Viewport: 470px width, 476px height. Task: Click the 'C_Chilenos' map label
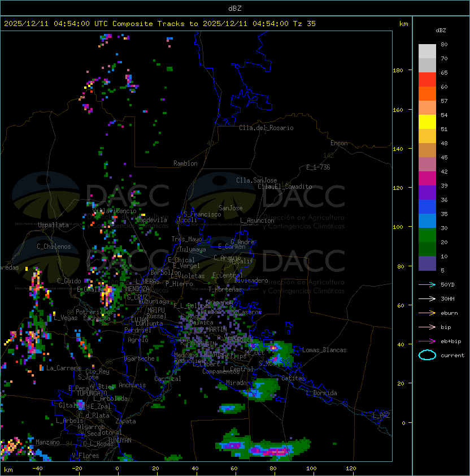coord(54,246)
